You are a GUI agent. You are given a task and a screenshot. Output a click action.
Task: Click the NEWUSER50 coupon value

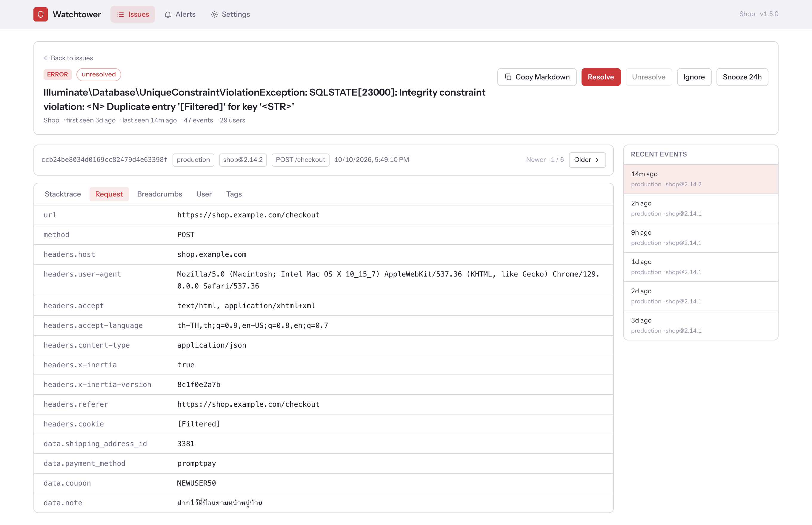(x=196, y=483)
